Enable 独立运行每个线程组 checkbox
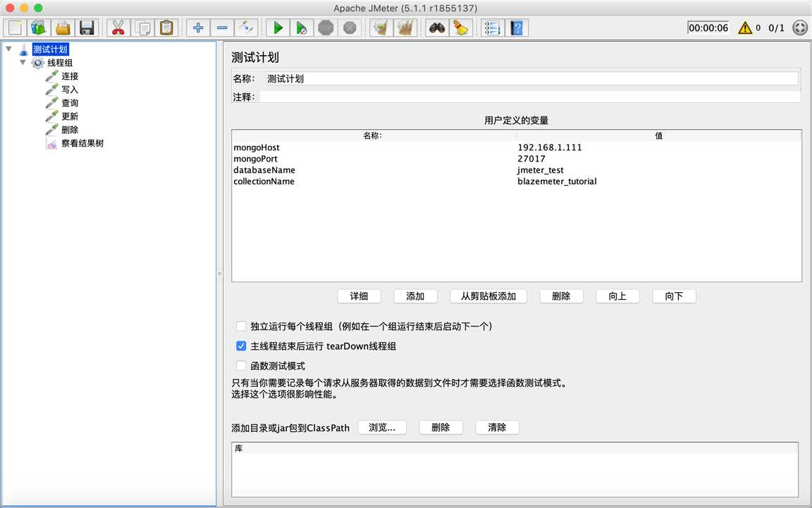Image resolution: width=812 pixels, height=508 pixels. coord(241,326)
